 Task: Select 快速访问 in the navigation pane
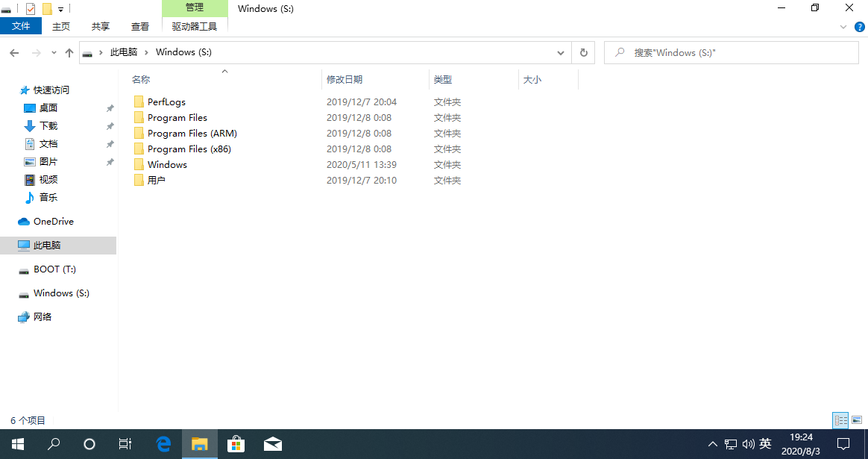[x=51, y=90]
